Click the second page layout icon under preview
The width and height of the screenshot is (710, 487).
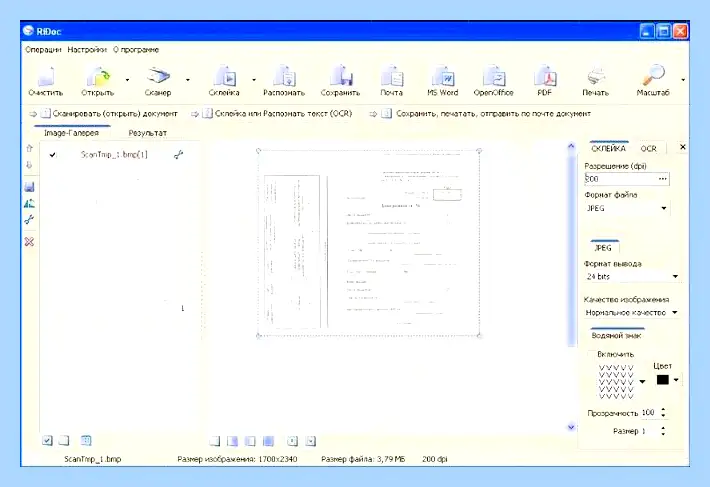pos(232,441)
